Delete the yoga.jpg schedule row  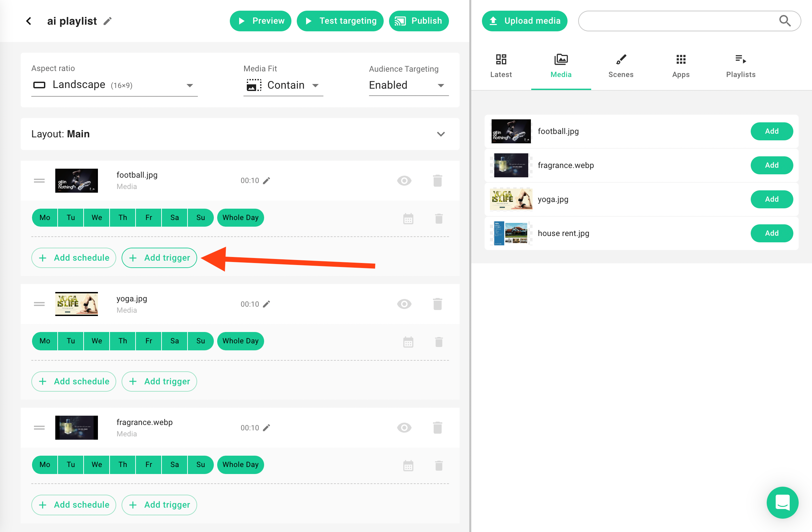click(439, 342)
